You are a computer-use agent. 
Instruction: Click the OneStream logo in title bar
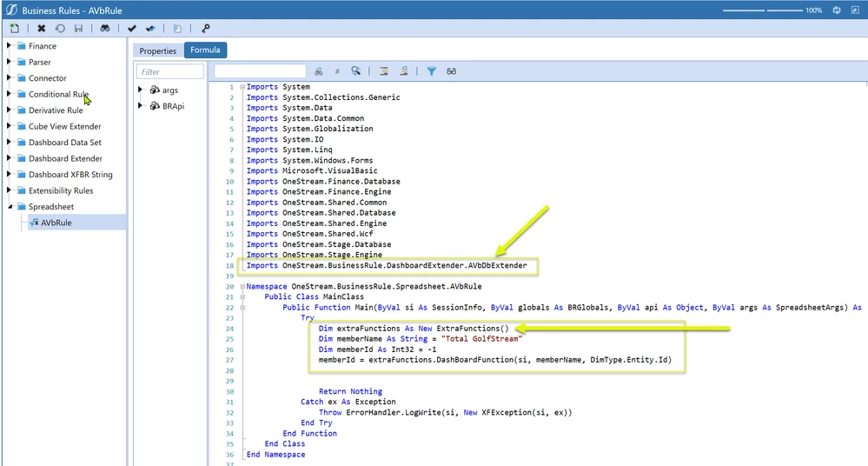point(11,10)
